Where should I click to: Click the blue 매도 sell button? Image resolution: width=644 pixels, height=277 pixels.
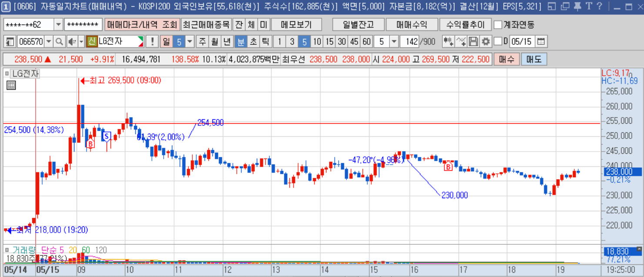(x=534, y=59)
